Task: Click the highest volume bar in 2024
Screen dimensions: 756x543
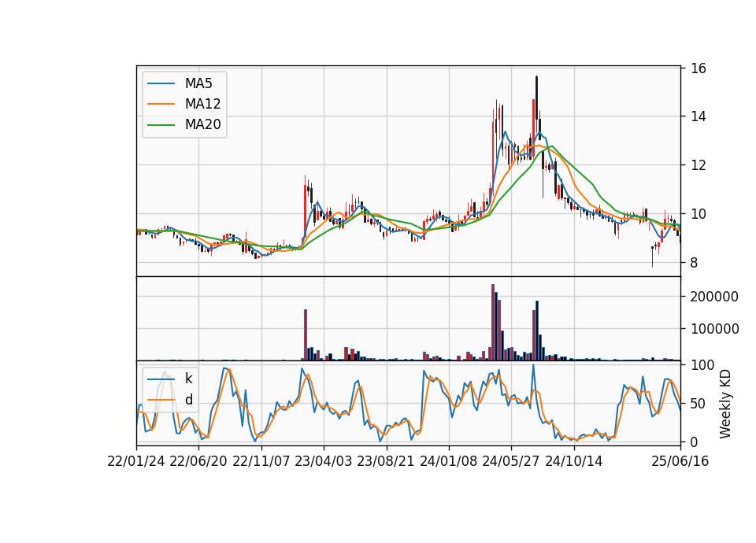Action: [493, 323]
